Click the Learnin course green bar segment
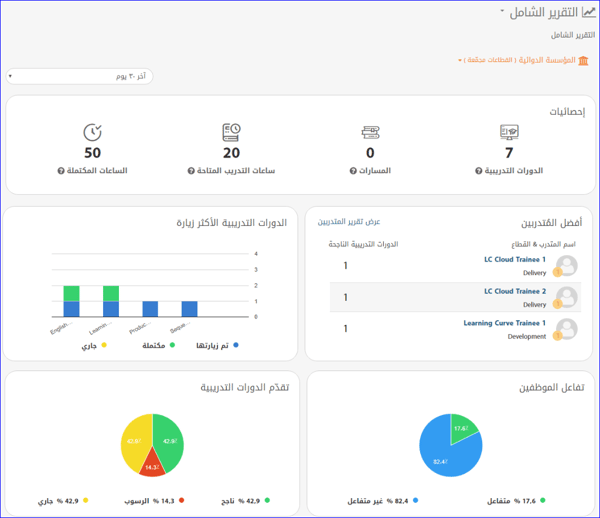600x518 pixels. (111, 294)
